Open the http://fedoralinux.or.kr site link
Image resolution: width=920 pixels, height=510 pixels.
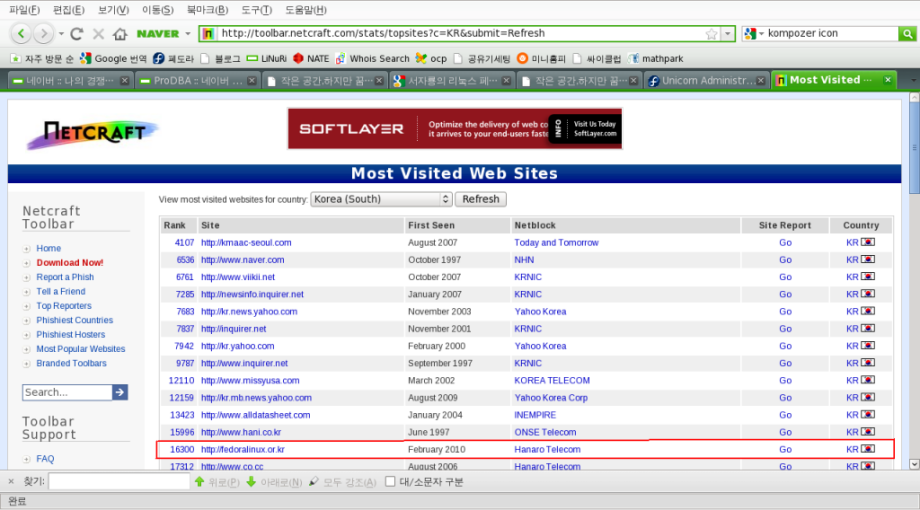[243, 450]
